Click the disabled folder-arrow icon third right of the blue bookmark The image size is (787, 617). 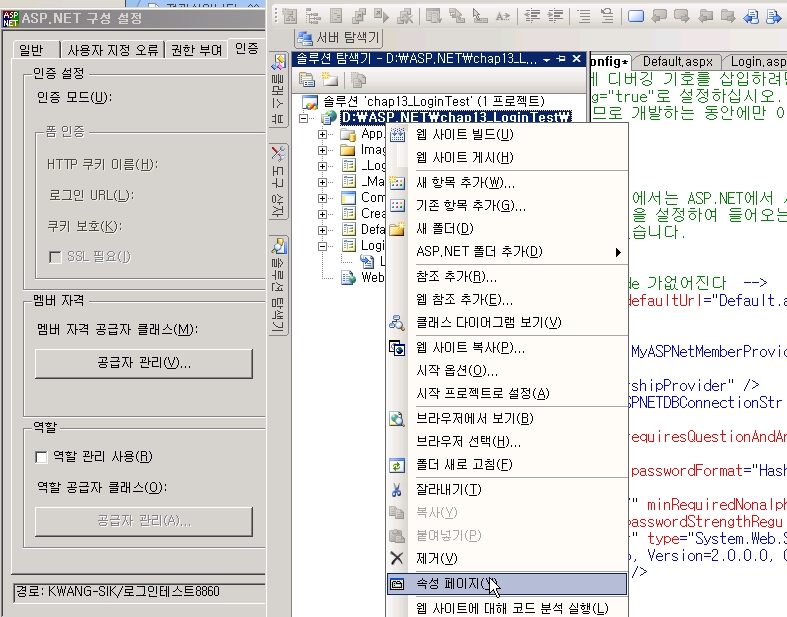tap(706, 16)
